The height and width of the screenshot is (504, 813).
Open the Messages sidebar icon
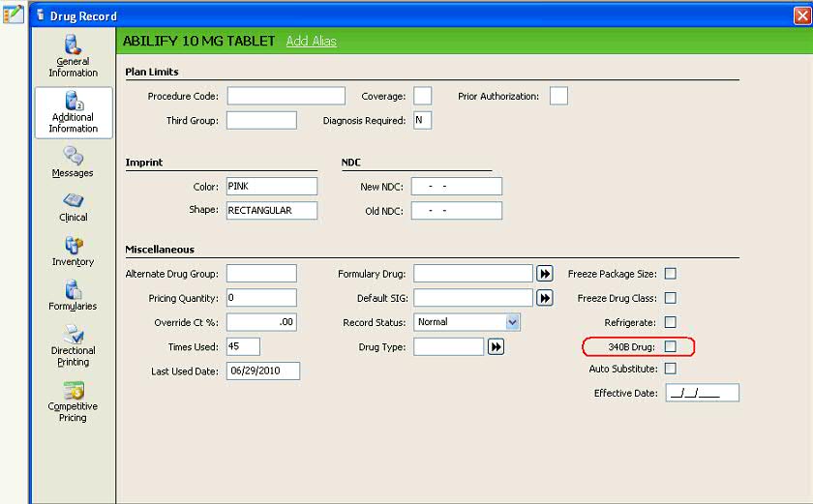(x=74, y=156)
